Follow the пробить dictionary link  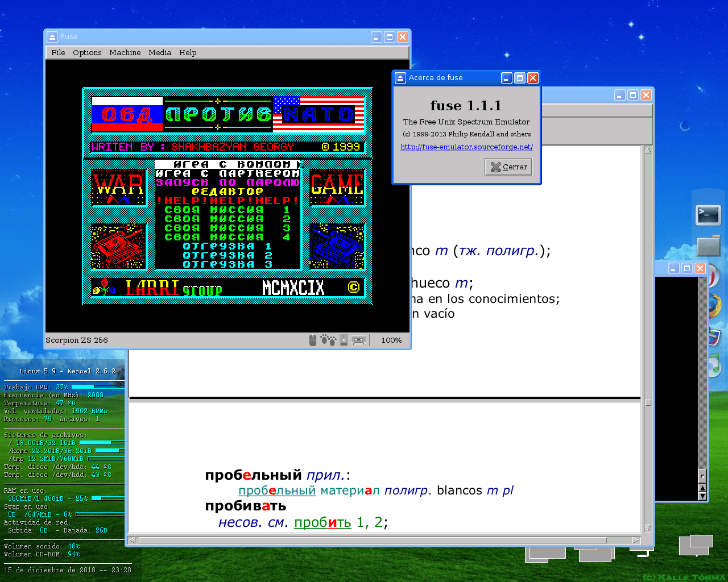[x=322, y=522]
